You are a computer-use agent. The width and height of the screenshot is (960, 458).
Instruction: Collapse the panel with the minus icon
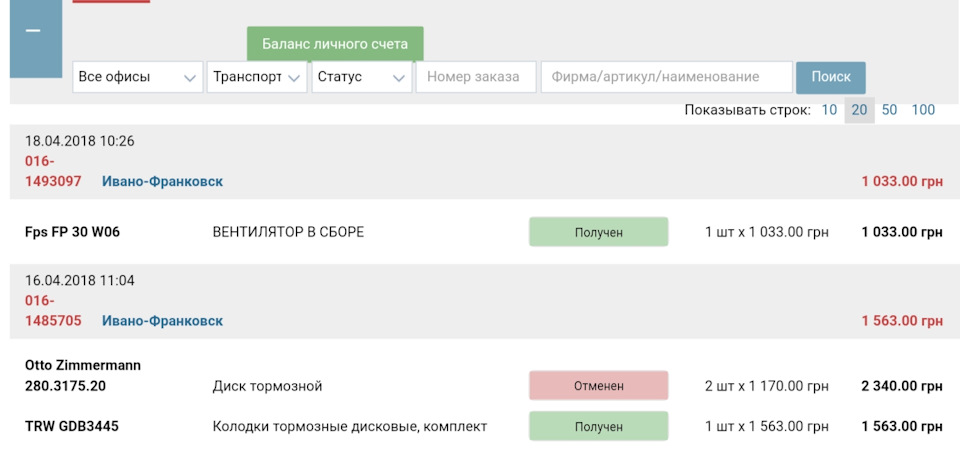coord(34,33)
